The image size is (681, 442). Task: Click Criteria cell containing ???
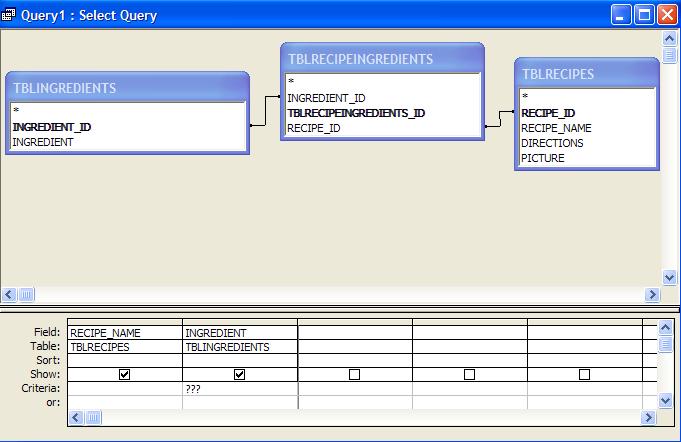[x=240, y=389]
